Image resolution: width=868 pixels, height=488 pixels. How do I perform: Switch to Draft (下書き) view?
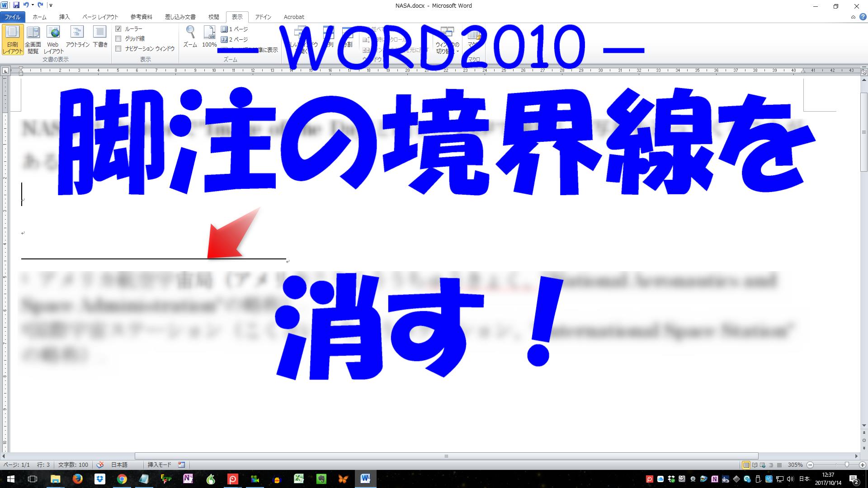pyautogui.click(x=100, y=37)
